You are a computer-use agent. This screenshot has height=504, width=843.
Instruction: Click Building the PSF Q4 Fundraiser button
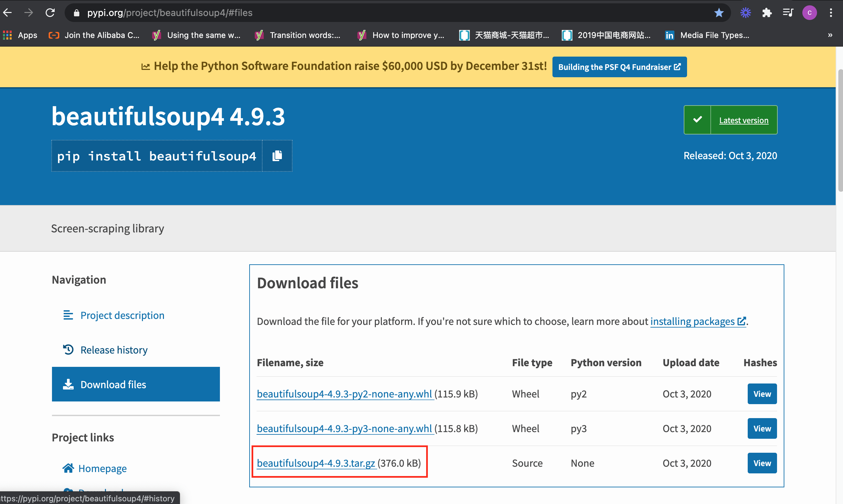pos(619,67)
